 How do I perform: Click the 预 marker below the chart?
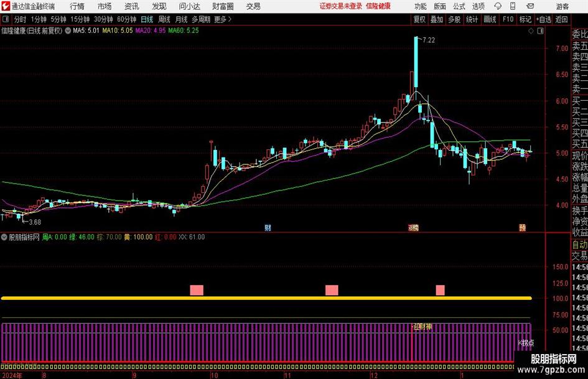pyautogui.click(x=522, y=227)
